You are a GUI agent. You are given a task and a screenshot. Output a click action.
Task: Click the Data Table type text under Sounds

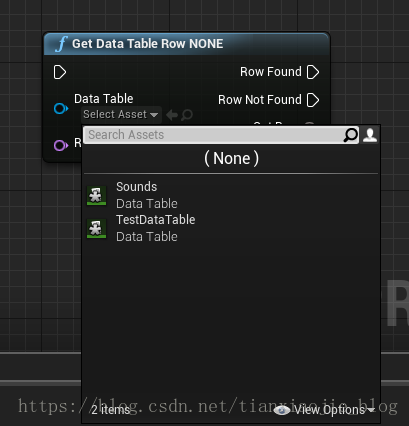pos(147,204)
